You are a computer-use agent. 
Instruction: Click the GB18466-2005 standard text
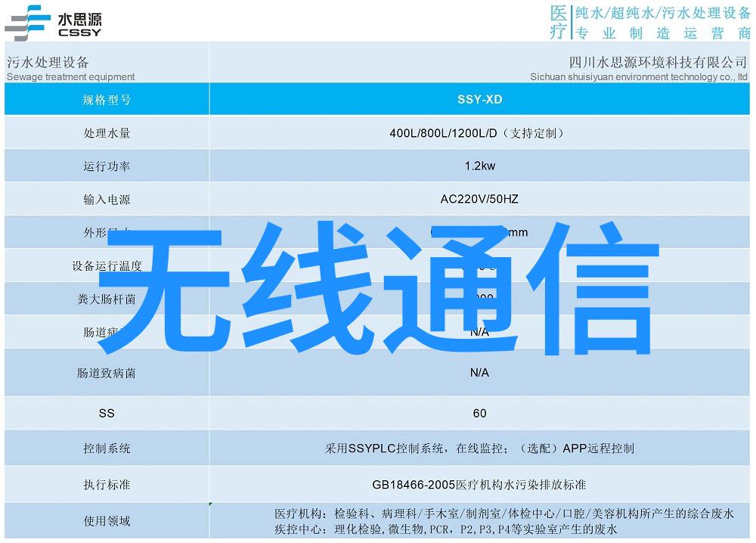pos(479,484)
